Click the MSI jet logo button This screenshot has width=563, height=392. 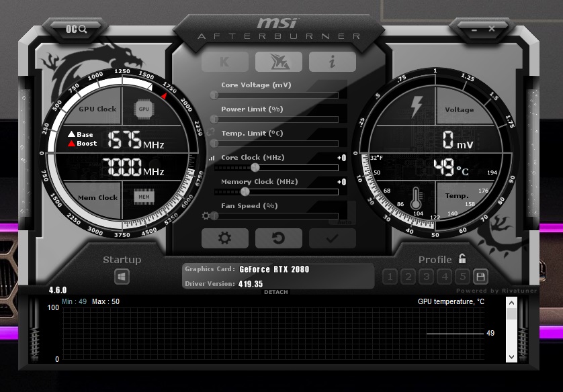[x=279, y=62]
